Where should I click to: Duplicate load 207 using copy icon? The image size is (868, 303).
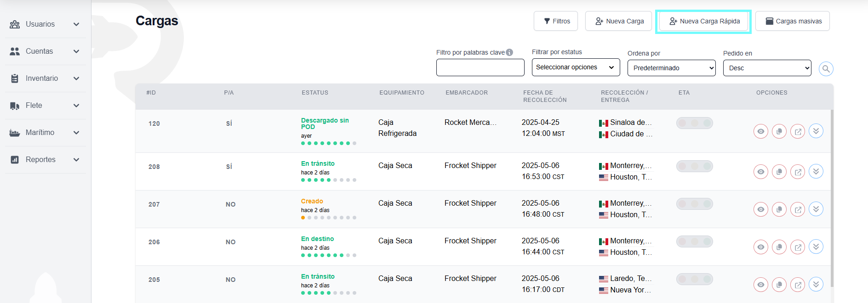(x=779, y=209)
